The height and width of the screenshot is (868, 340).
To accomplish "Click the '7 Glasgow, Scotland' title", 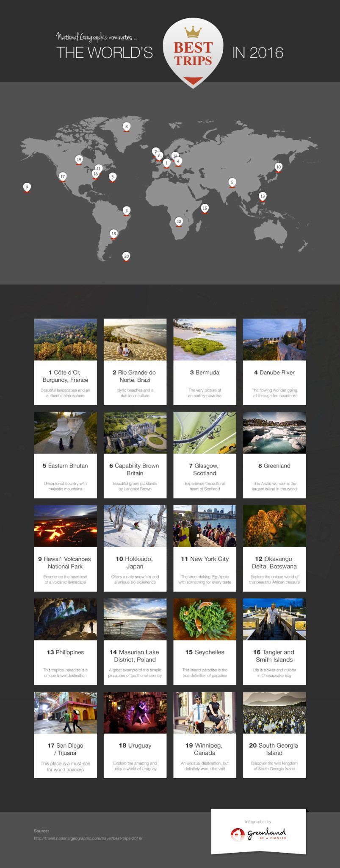I will pyautogui.click(x=205, y=470).
